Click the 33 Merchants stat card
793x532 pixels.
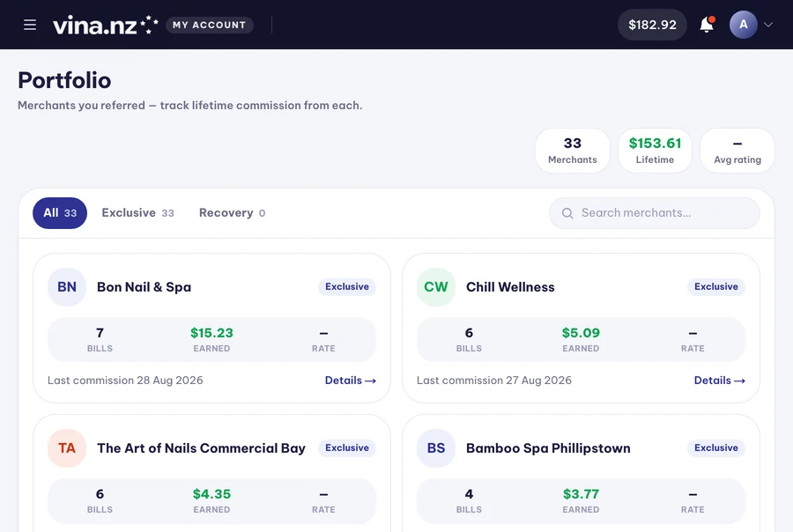[573, 151]
